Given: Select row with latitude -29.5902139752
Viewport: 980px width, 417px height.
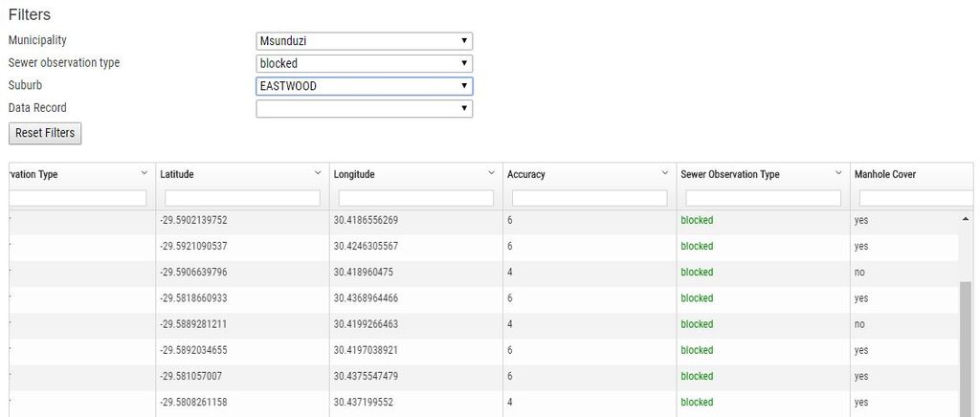Looking at the screenshot, I should (x=194, y=220).
